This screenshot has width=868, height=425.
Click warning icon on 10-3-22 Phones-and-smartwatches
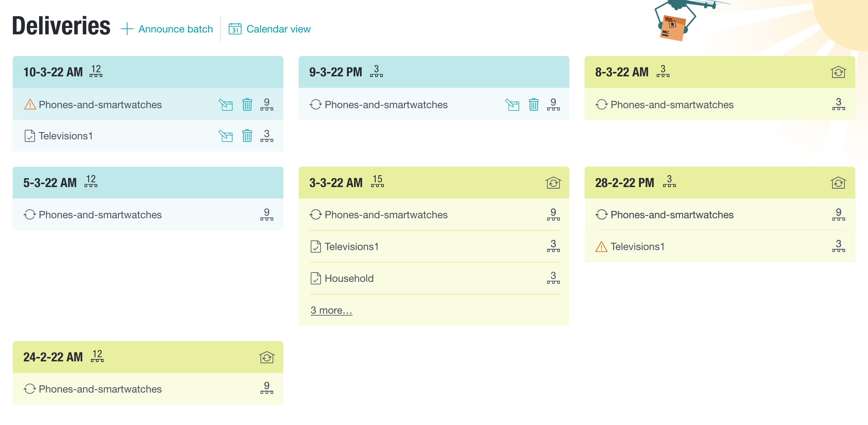(x=30, y=104)
